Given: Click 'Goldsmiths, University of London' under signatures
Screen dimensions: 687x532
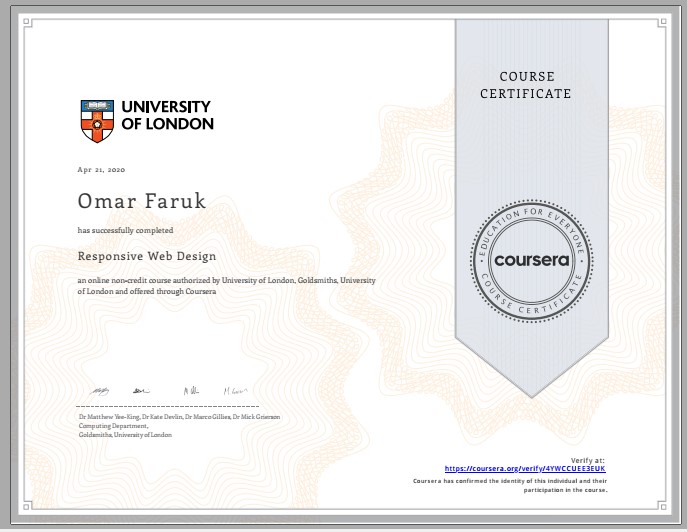Looking at the screenshot, I should point(125,435).
